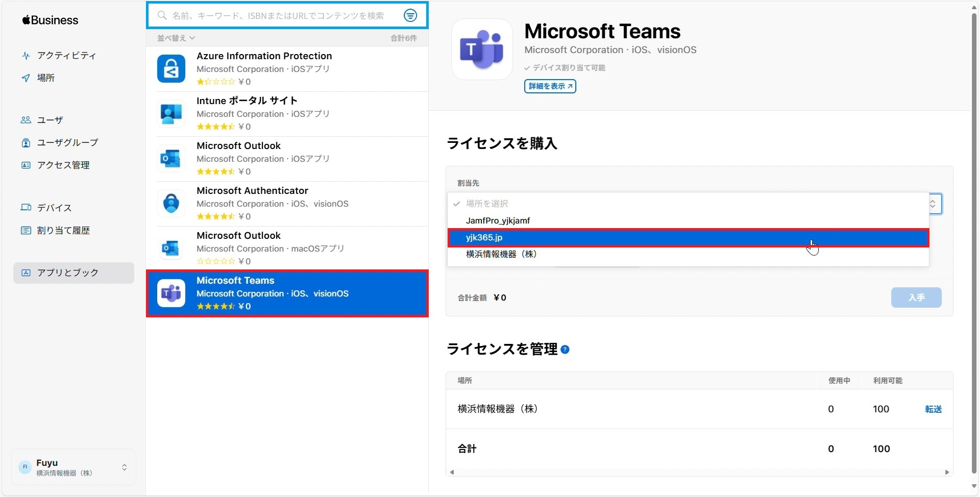Image resolution: width=980 pixels, height=497 pixels.
Task: Click the Apple Business logo
Action: pos(50,20)
